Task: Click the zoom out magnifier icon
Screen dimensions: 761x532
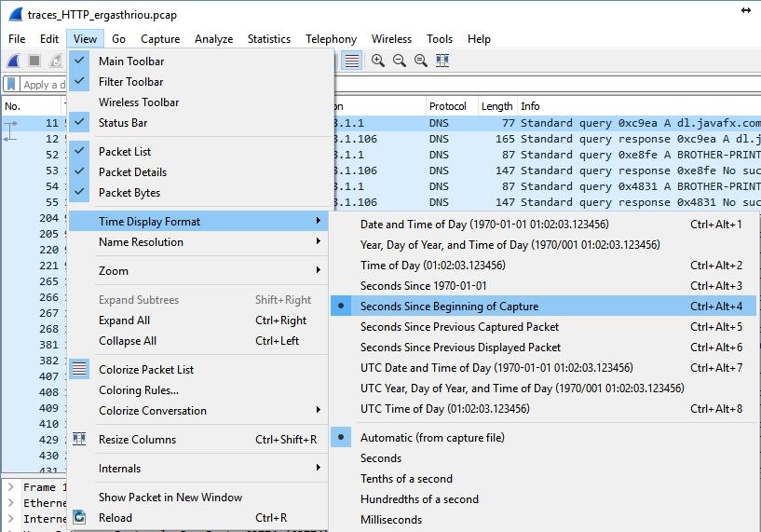Action: click(x=400, y=61)
